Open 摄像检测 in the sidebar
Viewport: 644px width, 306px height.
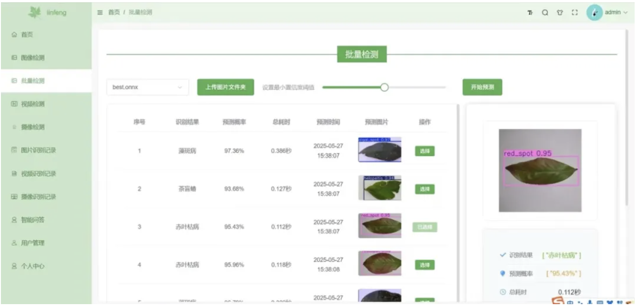coord(46,127)
